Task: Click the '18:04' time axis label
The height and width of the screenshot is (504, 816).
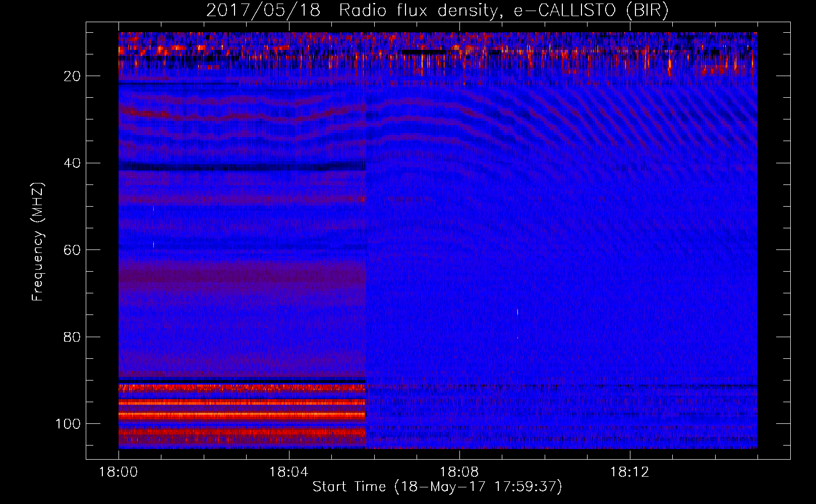Action: point(289,472)
